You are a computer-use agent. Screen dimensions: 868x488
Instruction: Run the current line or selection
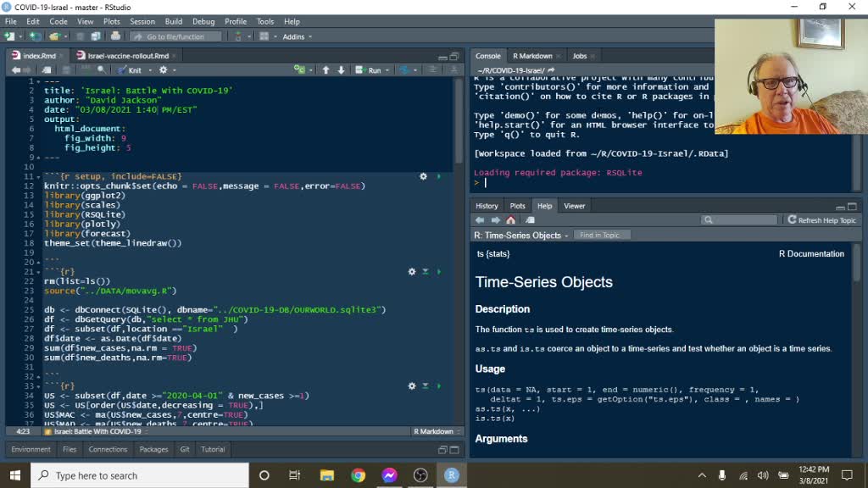click(x=369, y=70)
